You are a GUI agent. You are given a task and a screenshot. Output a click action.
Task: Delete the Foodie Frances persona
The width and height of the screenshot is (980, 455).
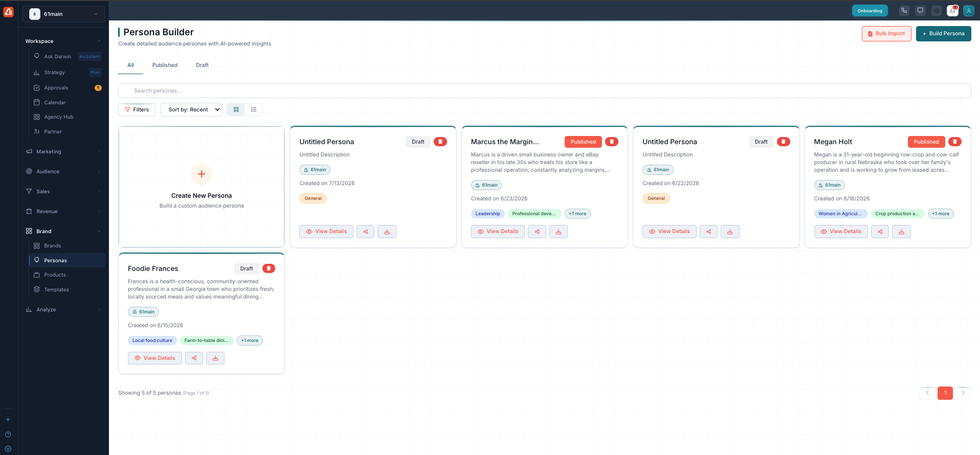(x=269, y=268)
